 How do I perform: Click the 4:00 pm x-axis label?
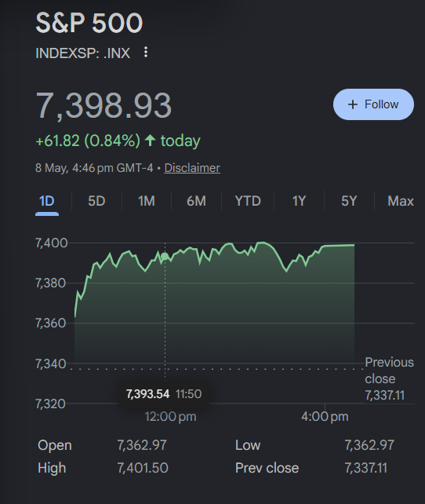tap(325, 417)
